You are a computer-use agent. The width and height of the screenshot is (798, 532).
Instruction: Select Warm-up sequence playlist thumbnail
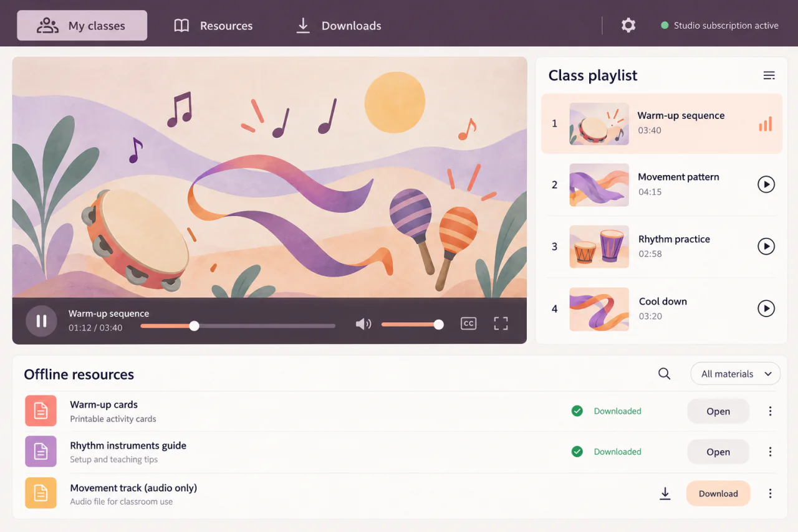point(599,123)
